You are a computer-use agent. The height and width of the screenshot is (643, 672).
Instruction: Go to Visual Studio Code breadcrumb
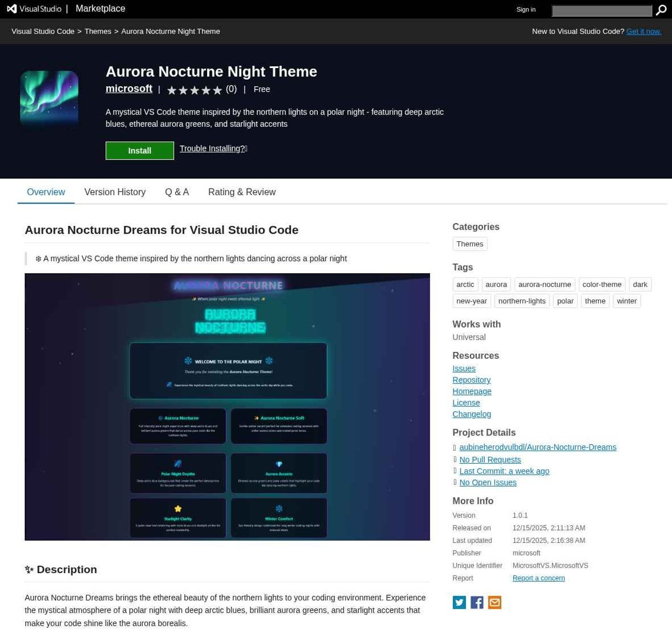[x=43, y=31]
